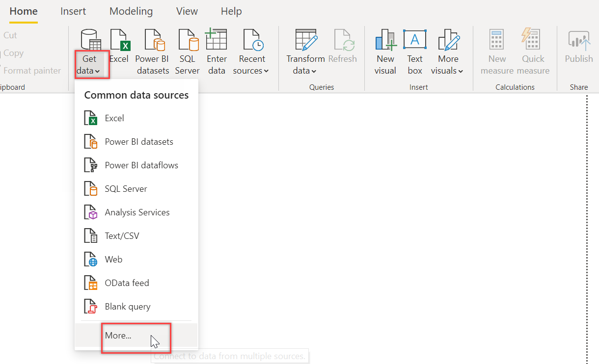Image resolution: width=599 pixels, height=364 pixels.
Task: Click the Excel ribbon icon
Action: tap(119, 40)
